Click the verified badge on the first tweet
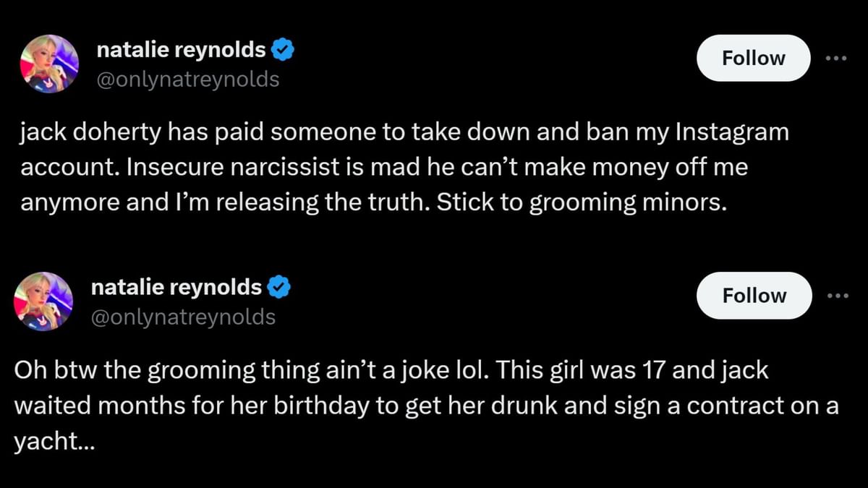This screenshot has width=868, height=488. pos(282,51)
